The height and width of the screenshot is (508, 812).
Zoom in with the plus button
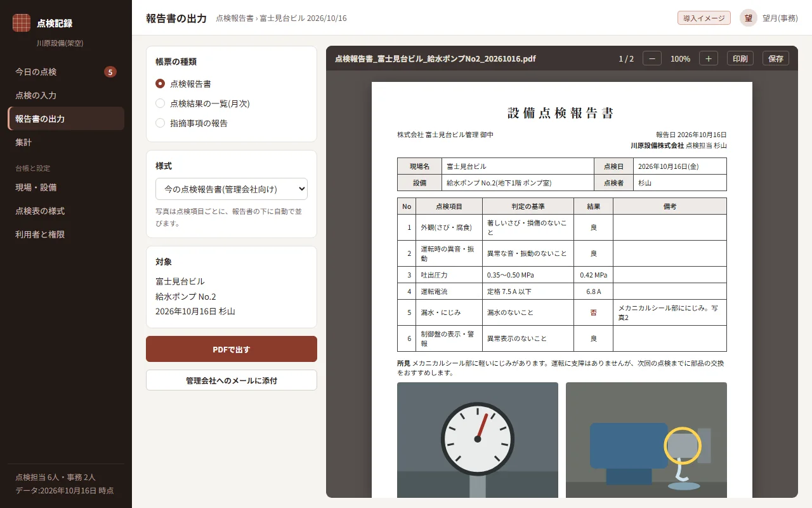click(x=709, y=58)
